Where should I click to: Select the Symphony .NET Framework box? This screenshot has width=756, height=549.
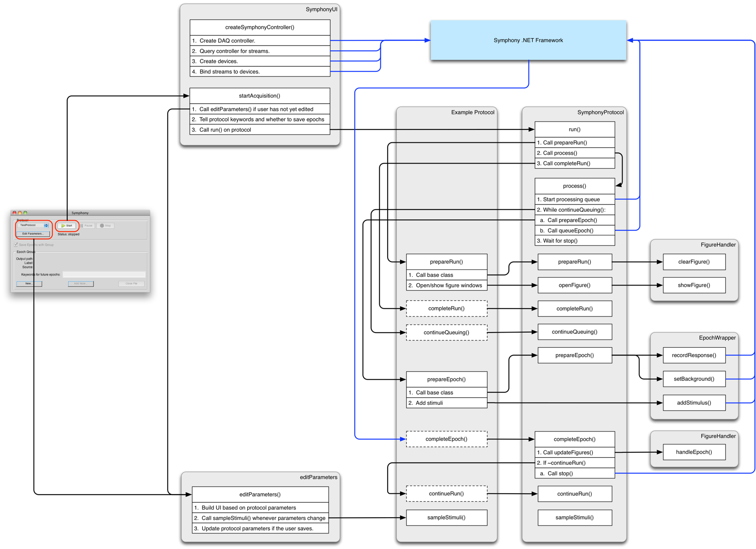click(528, 40)
